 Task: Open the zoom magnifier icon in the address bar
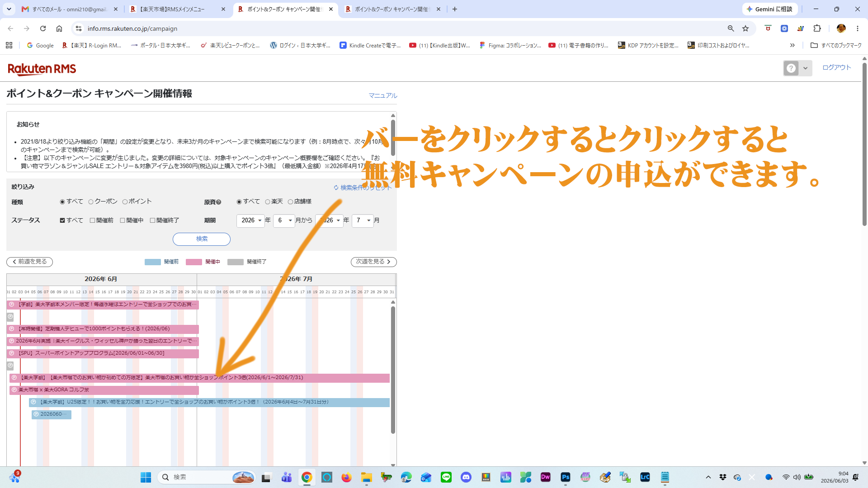(731, 28)
